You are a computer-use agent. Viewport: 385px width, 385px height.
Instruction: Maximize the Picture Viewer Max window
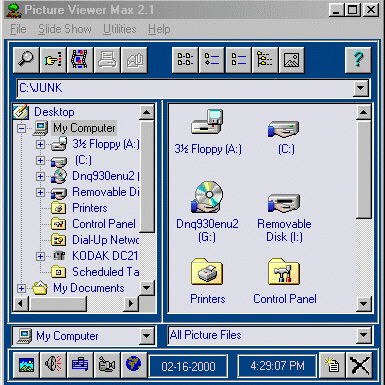point(353,10)
